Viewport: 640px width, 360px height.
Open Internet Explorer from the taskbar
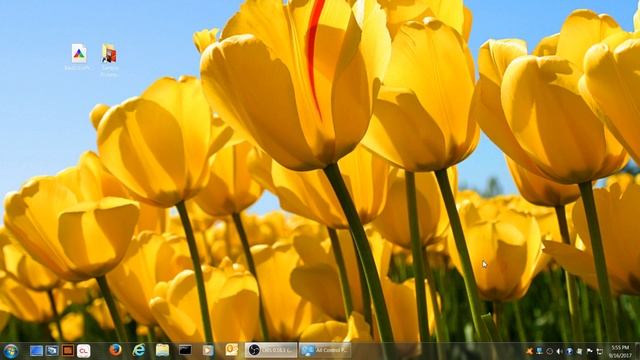point(139,350)
